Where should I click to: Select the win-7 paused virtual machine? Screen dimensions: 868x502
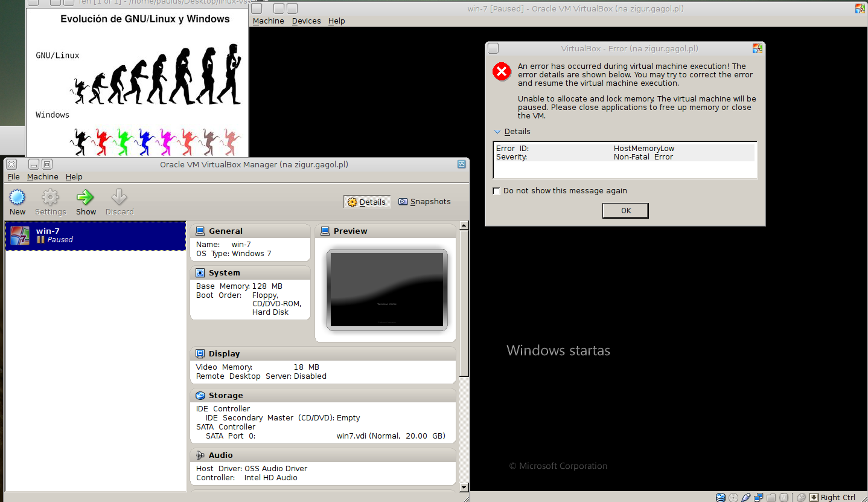point(95,235)
